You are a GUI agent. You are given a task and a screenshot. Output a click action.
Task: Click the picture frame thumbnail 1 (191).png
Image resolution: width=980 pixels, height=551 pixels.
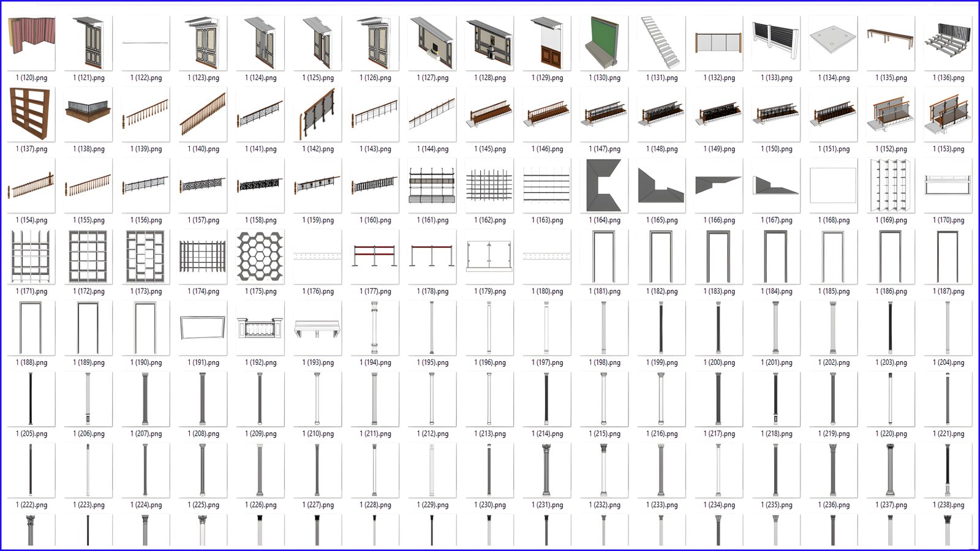pos(203,328)
